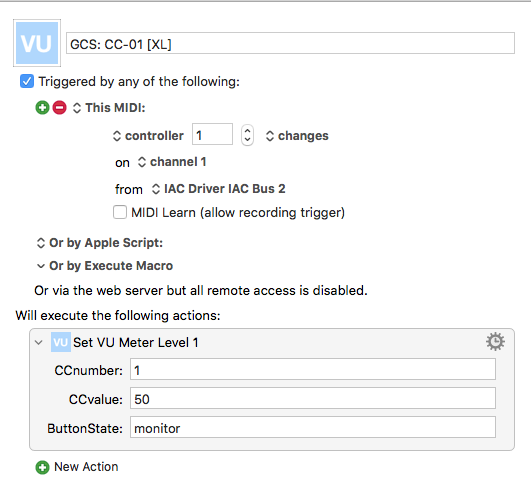The image size is (531, 486).
Task: Click the small VU action icon
Action: pyautogui.click(x=61, y=342)
